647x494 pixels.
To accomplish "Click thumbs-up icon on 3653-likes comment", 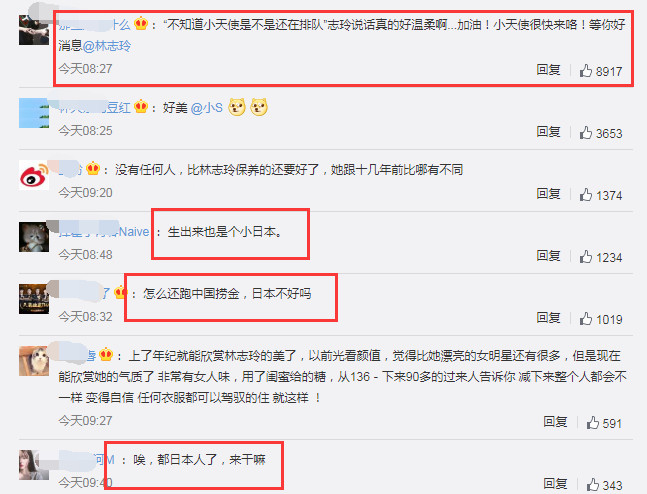I will 586,133.
